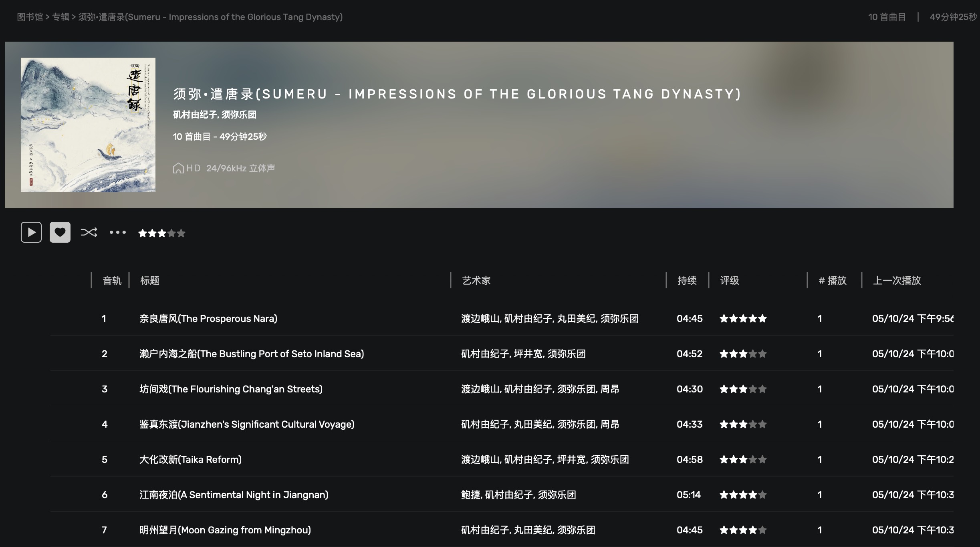Sort tracks by 评级 column header
Screen dimensions: 980x547
tap(730, 280)
